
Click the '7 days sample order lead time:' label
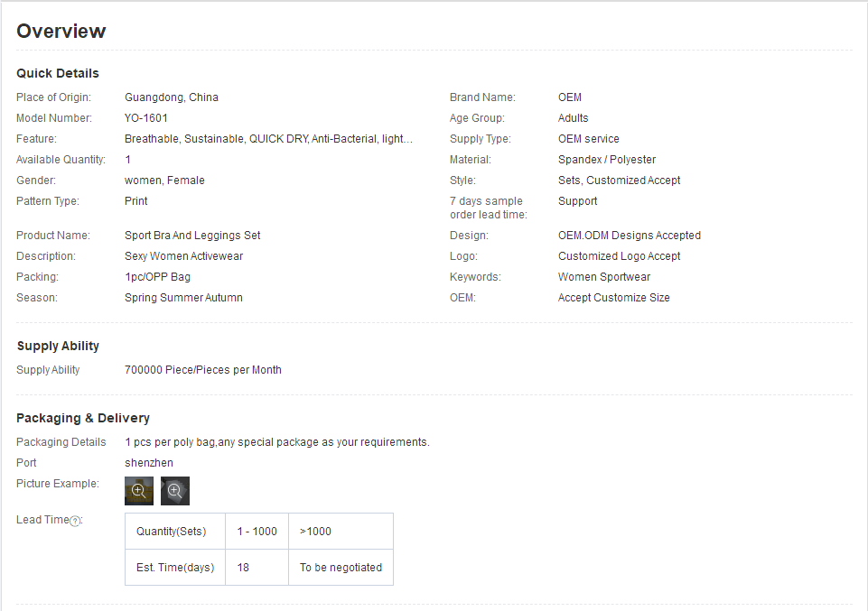point(489,208)
